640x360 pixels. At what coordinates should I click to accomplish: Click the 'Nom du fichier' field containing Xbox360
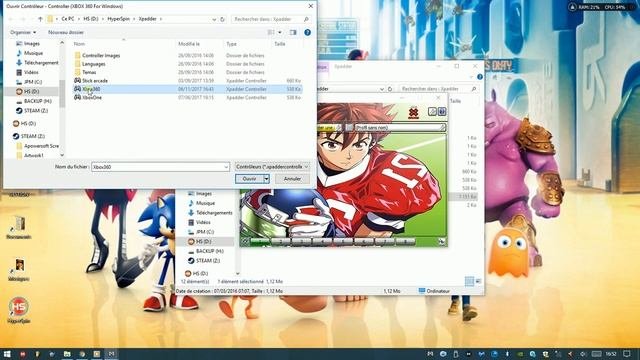(160, 167)
